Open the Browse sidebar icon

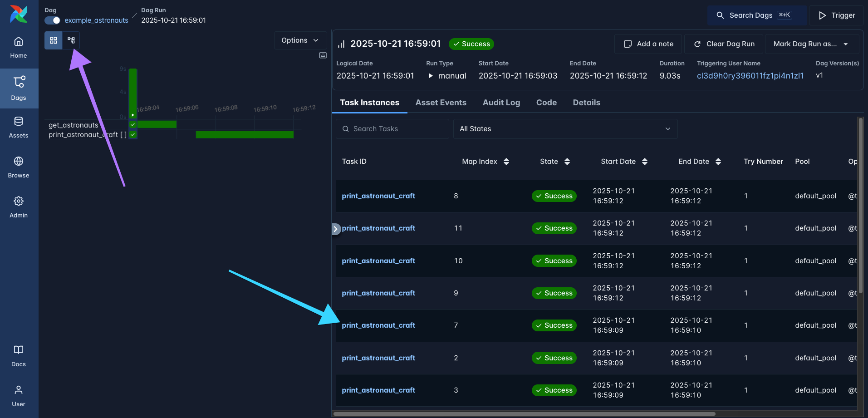point(19,167)
